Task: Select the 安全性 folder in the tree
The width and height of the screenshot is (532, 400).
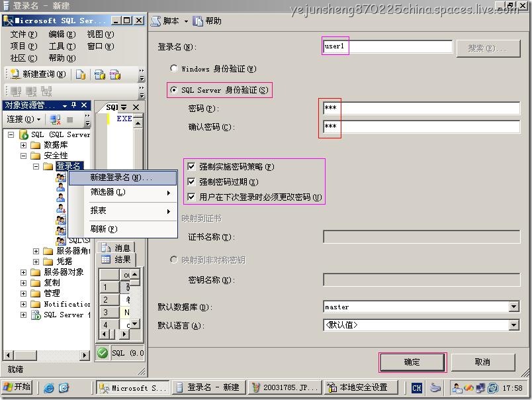Action: coord(50,156)
